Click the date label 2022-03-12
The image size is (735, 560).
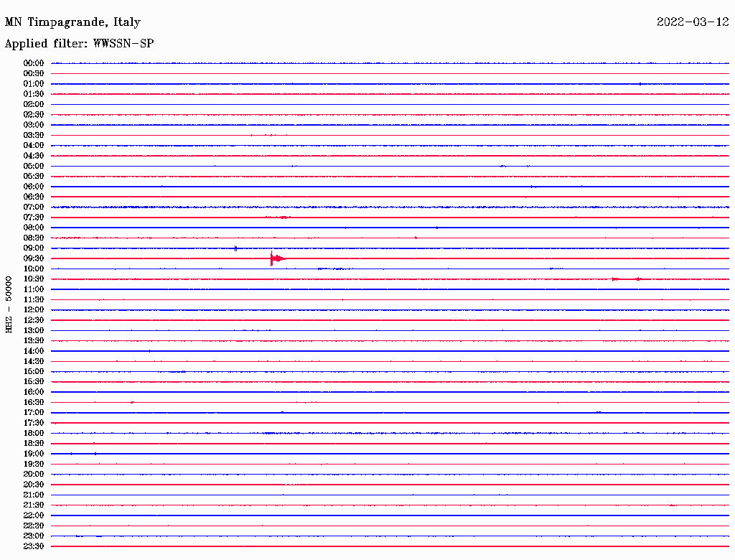coord(693,22)
